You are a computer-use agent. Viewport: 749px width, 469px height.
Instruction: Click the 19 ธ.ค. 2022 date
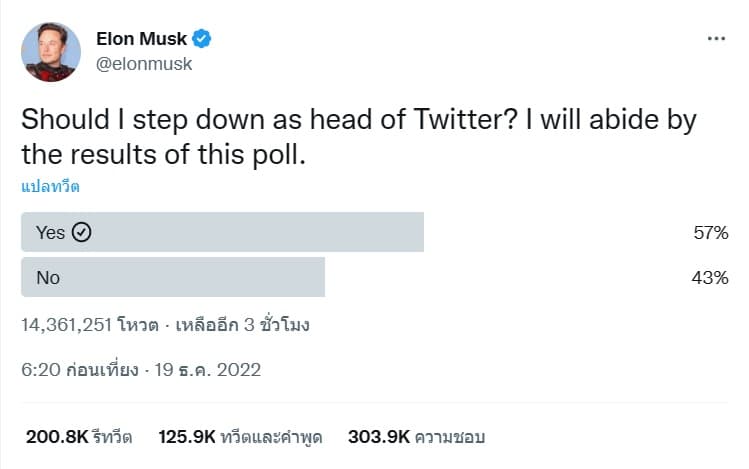click(208, 369)
